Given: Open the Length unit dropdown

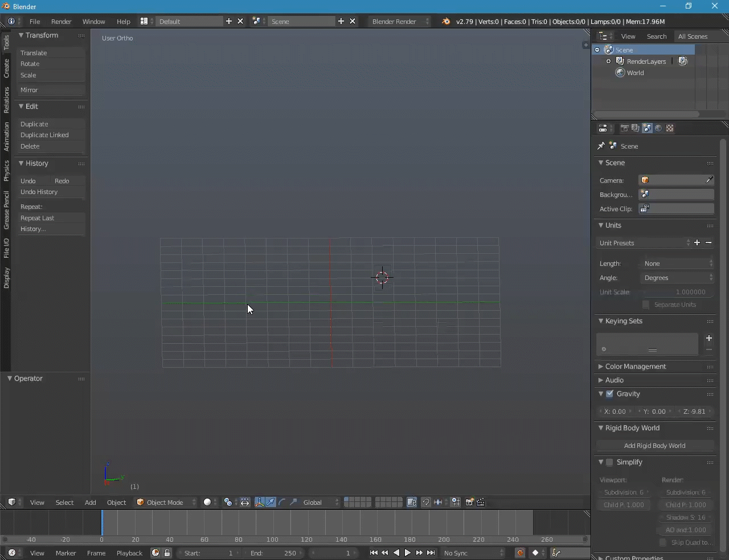Looking at the screenshot, I should (x=677, y=263).
